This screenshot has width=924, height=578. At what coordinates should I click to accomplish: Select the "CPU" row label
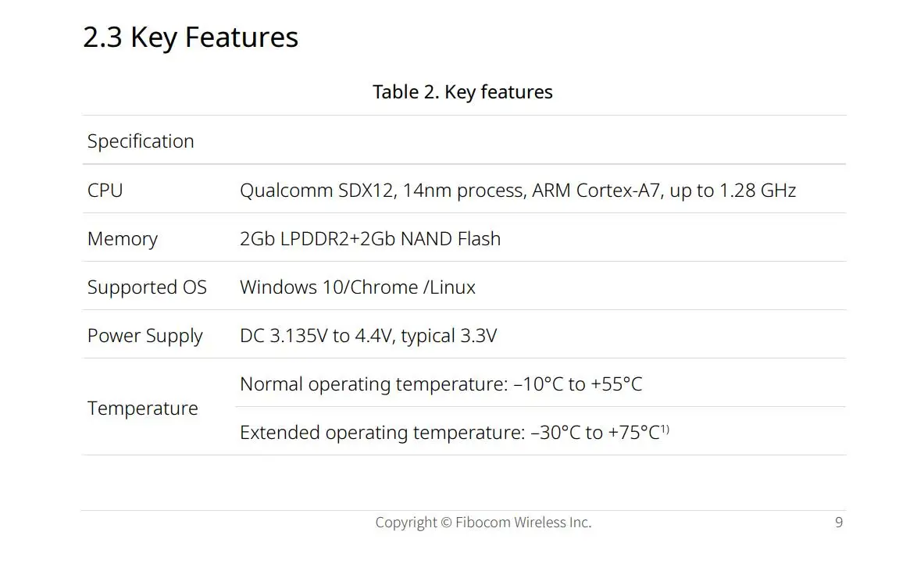pos(105,191)
